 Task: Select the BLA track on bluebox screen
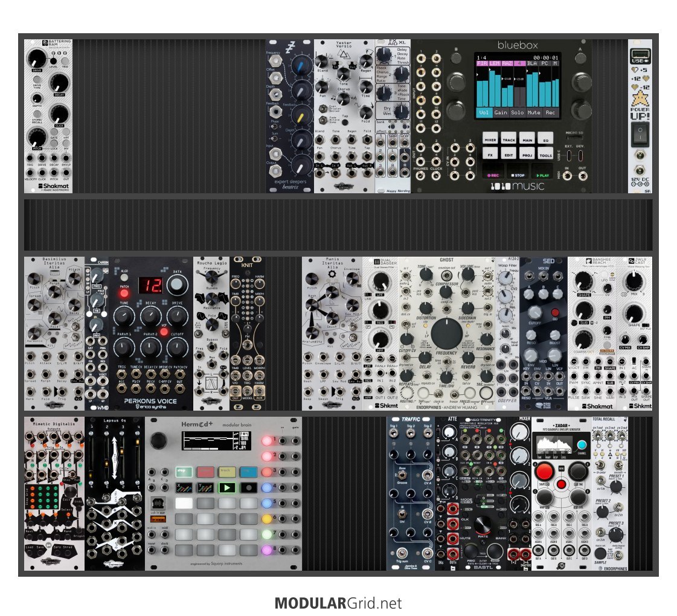click(532, 63)
